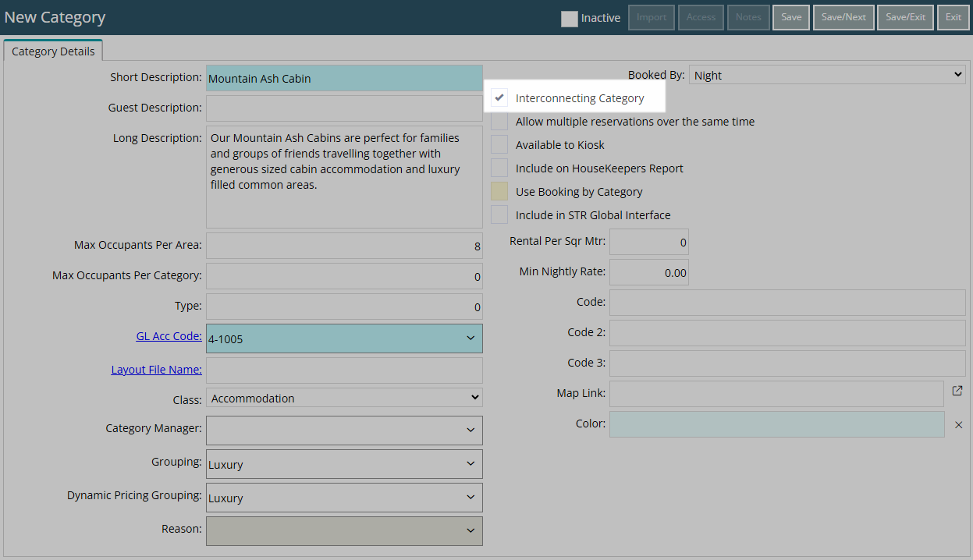Clear the Color field with the X icon
Image resolution: width=973 pixels, height=560 pixels.
click(959, 425)
